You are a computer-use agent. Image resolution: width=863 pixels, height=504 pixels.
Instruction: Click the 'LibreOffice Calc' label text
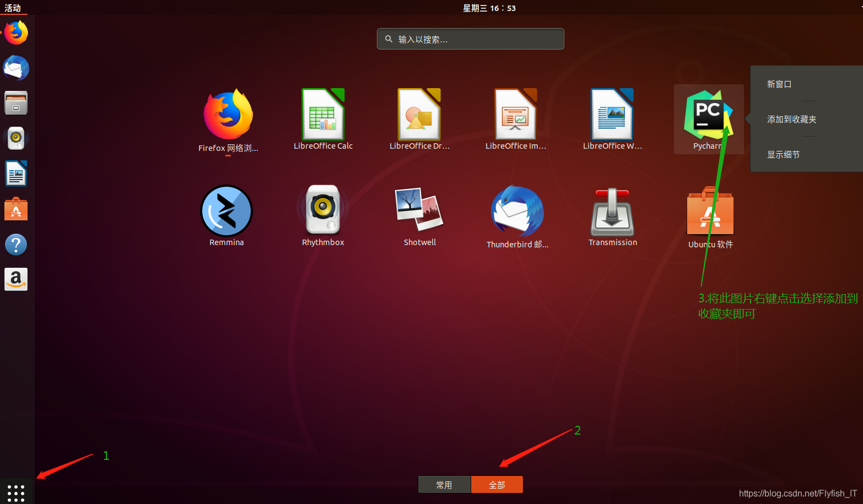click(x=323, y=146)
